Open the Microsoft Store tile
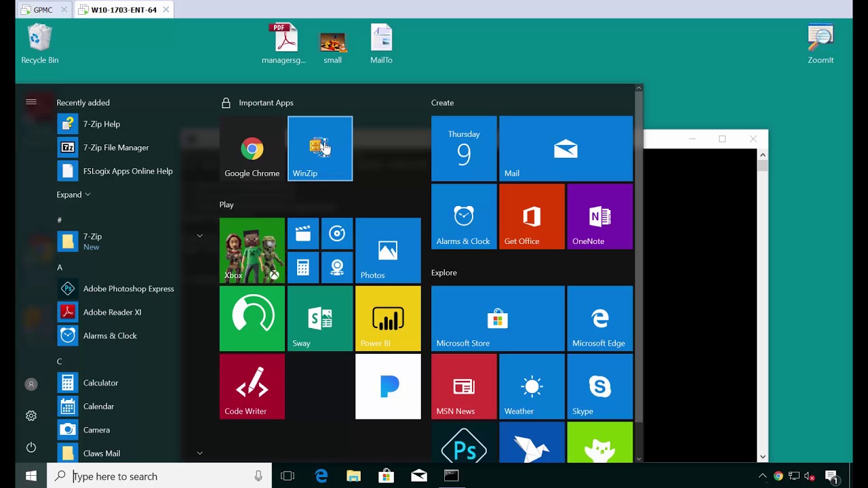This screenshot has width=868, height=488. coord(498,318)
